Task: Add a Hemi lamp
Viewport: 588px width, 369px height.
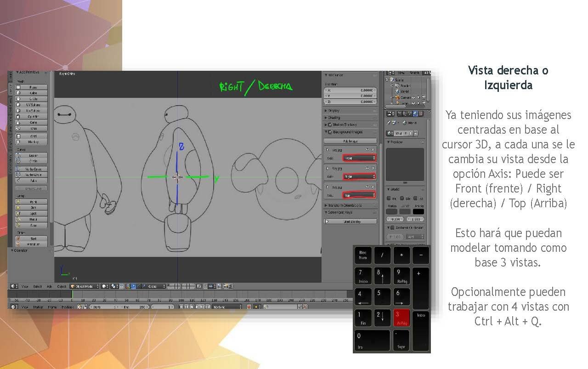Action: pos(31,219)
